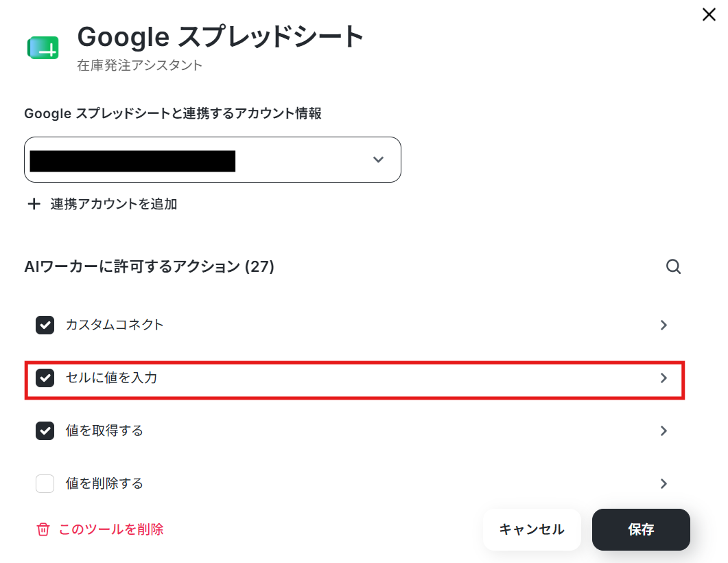Click the red trash icon
The image size is (728, 563).
pos(43,529)
